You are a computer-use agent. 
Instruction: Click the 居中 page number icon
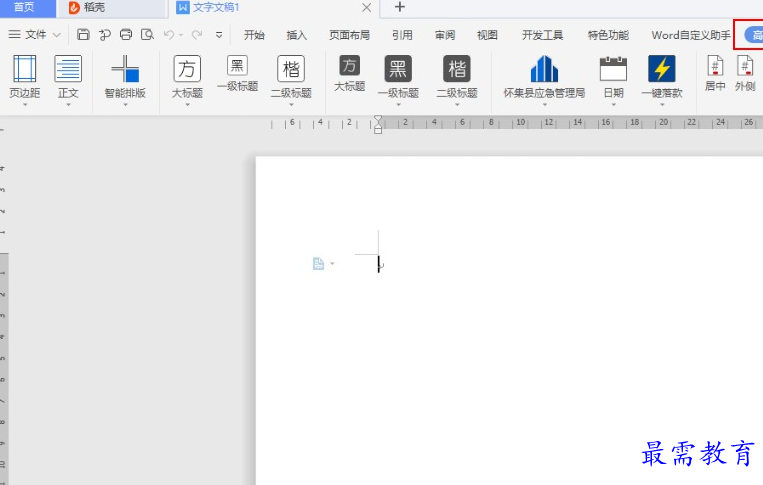click(x=715, y=66)
